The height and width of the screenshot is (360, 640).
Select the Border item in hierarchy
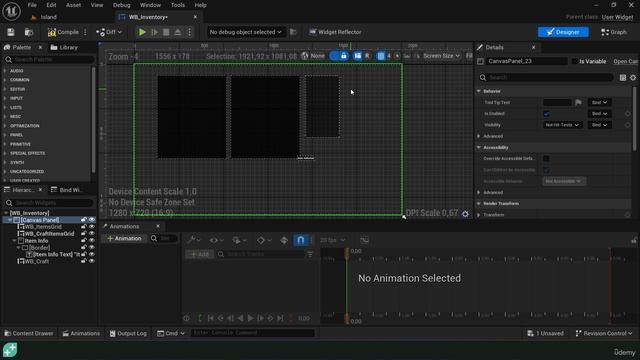(x=39, y=248)
